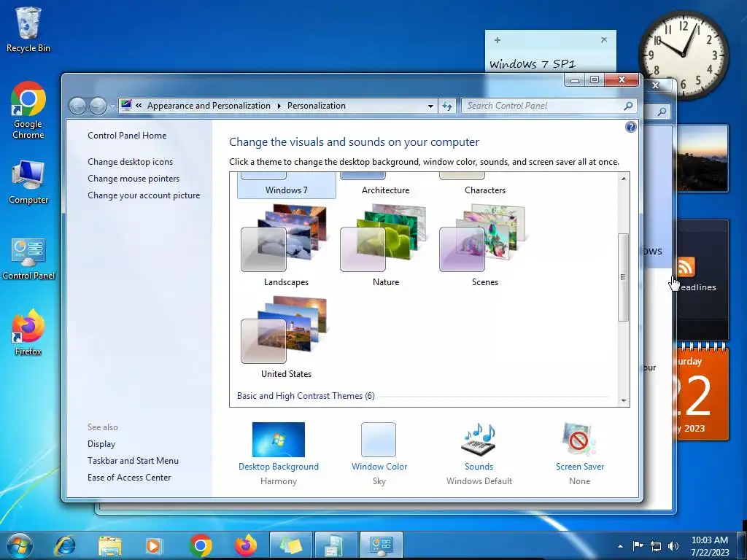Click the Desktop Background preview image
747x560 pixels.
point(278,439)
